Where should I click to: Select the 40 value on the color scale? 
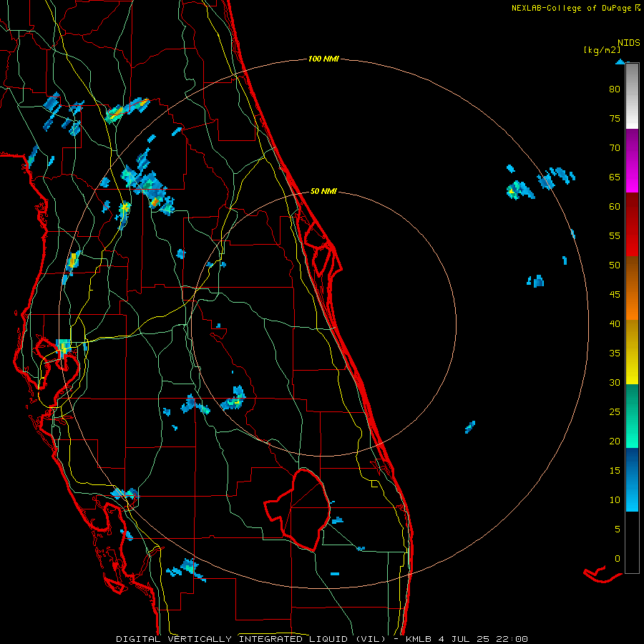coord(615,323)
